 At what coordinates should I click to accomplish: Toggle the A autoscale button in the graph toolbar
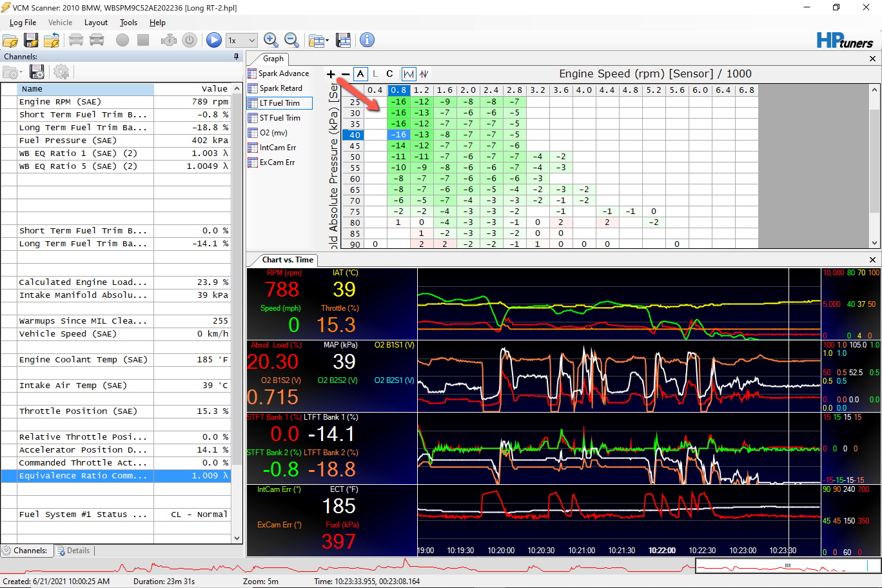click(360, 73)
